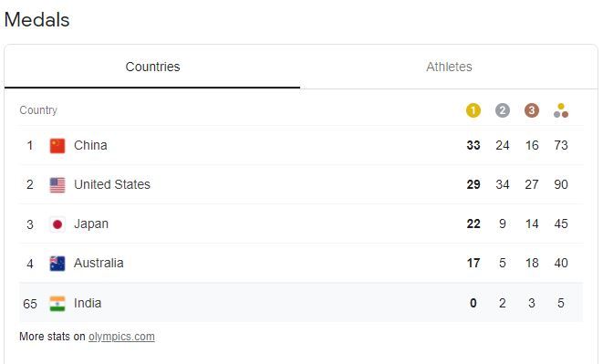Click the Australia flag icon

coord(57,264)
